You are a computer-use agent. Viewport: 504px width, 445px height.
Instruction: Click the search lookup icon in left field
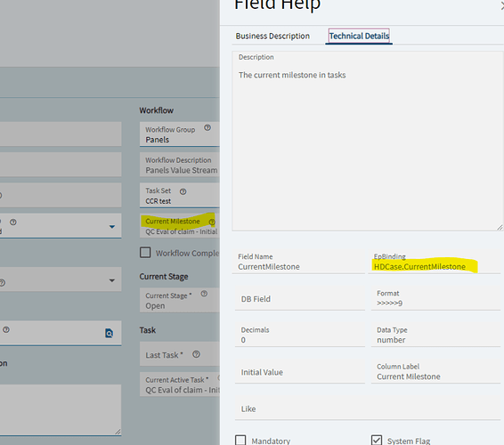(109, 333)
